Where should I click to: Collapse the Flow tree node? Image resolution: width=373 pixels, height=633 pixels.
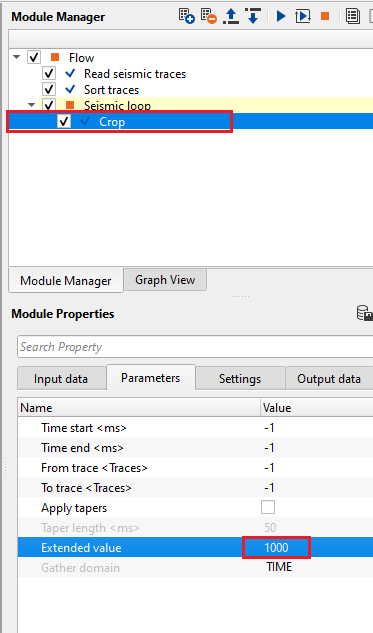coord(17,57)
